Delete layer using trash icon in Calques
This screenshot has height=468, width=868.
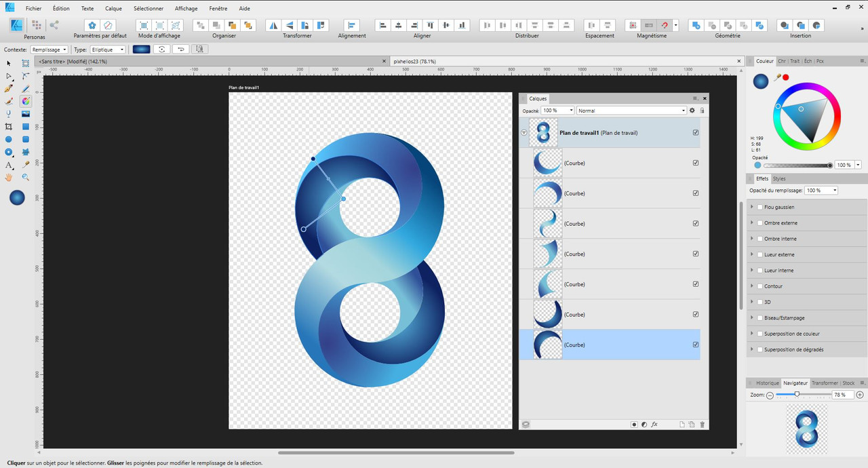pyautogui.click(x=702, y=425)
